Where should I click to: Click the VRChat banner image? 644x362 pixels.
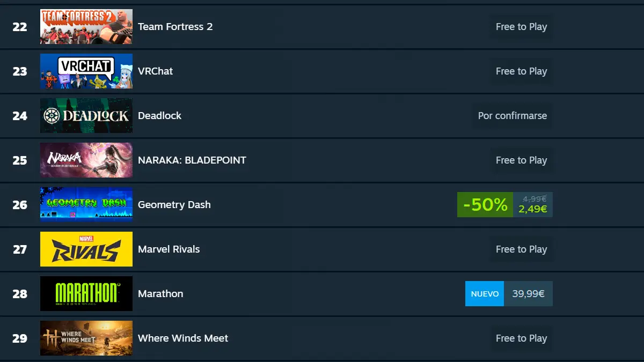(x=86, y=71)
